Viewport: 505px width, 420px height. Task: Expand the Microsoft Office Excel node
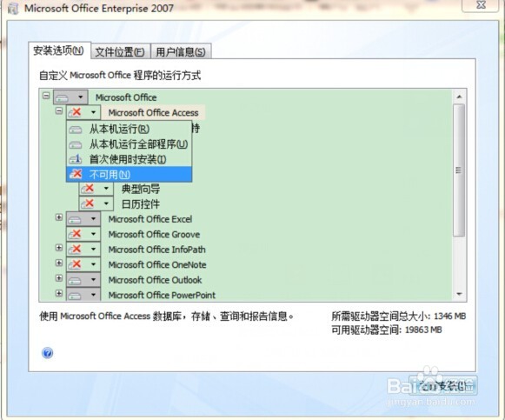point(59,217)
